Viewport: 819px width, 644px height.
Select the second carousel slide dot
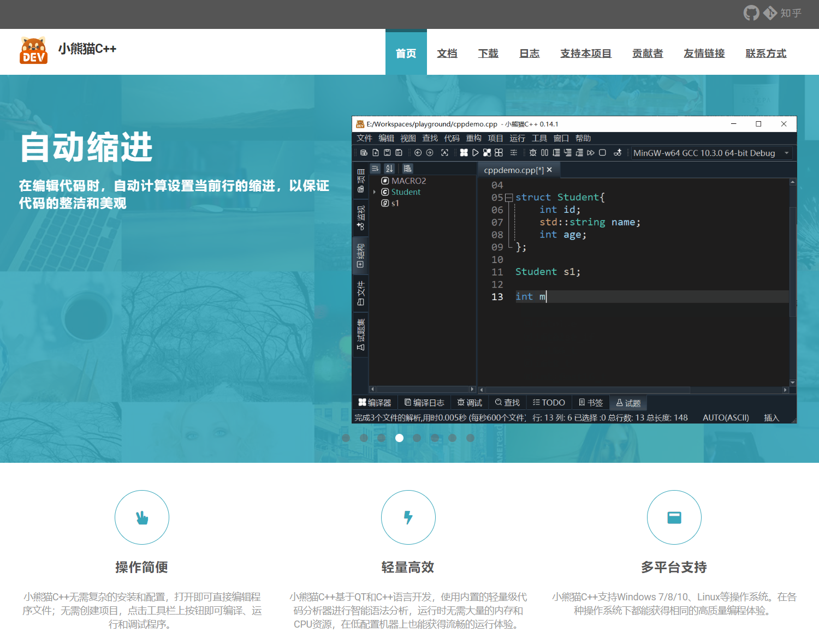364,438
